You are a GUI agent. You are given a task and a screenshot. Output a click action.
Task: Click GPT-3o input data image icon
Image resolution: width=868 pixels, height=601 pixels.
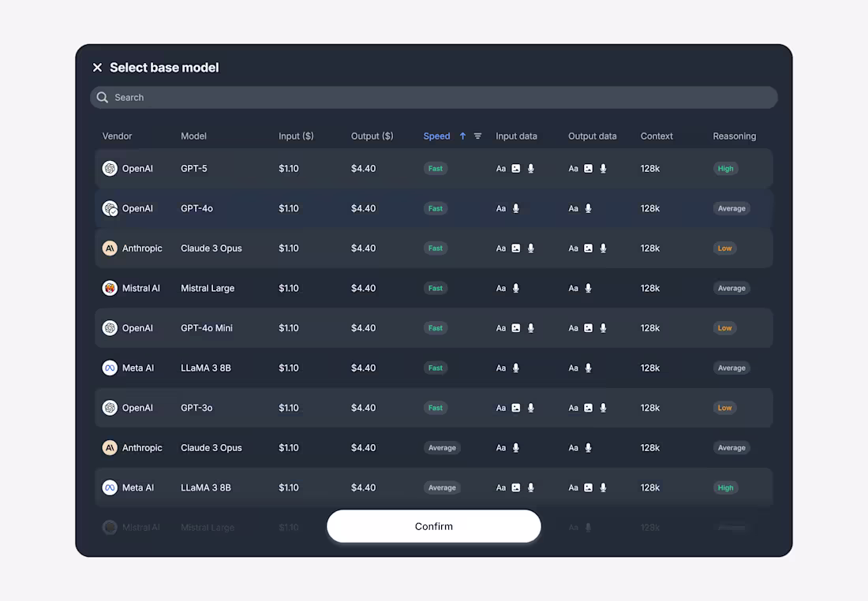pyautogui.click(x=516, y=408)
